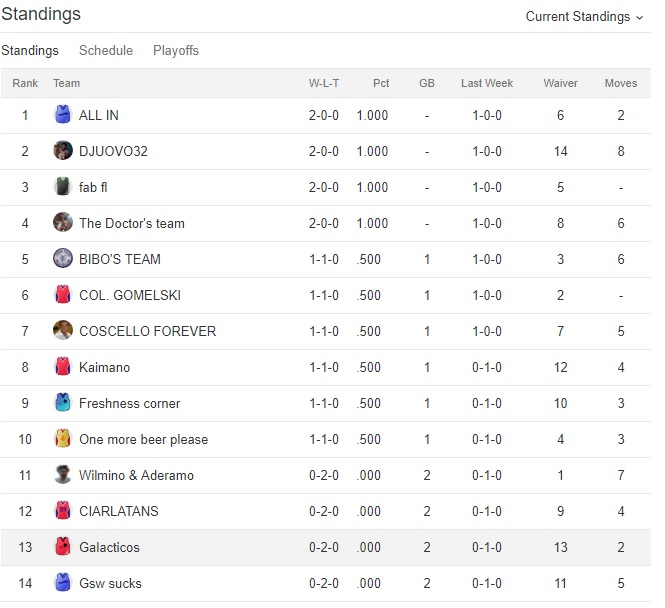Click the COSCELLO FOREVER team avatar
This screenshot has height=608, width=665.
(63, 331)
